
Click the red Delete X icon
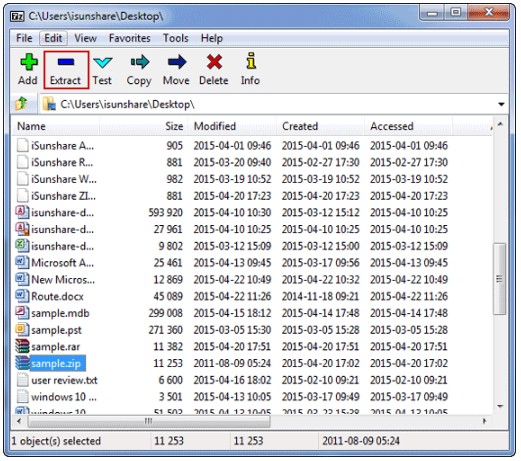[214, 62]
